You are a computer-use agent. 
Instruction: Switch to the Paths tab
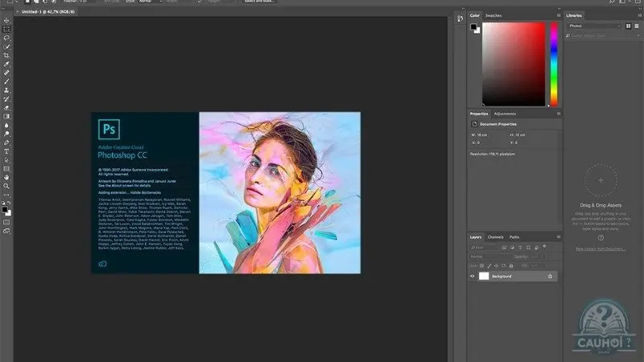[514, 237]
